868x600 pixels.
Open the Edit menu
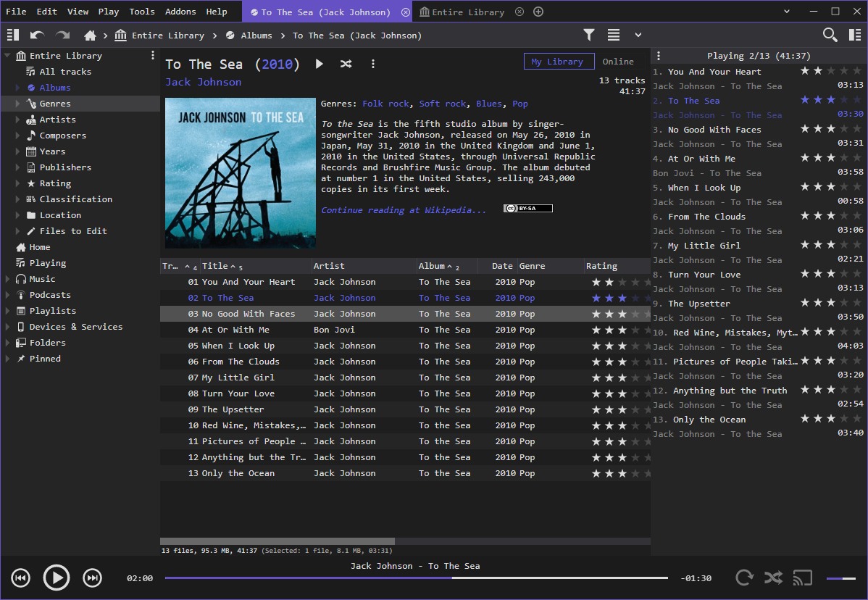46,12
